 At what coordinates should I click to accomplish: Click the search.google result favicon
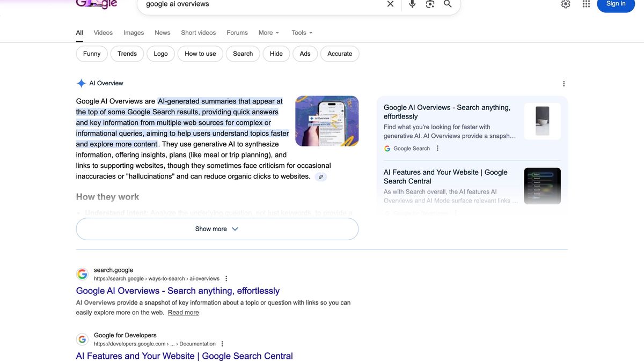click(82, 274)
